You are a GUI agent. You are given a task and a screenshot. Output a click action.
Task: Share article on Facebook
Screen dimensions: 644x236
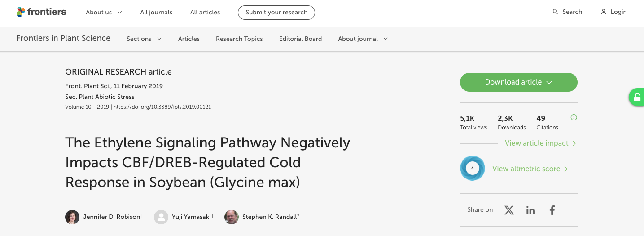552,210
